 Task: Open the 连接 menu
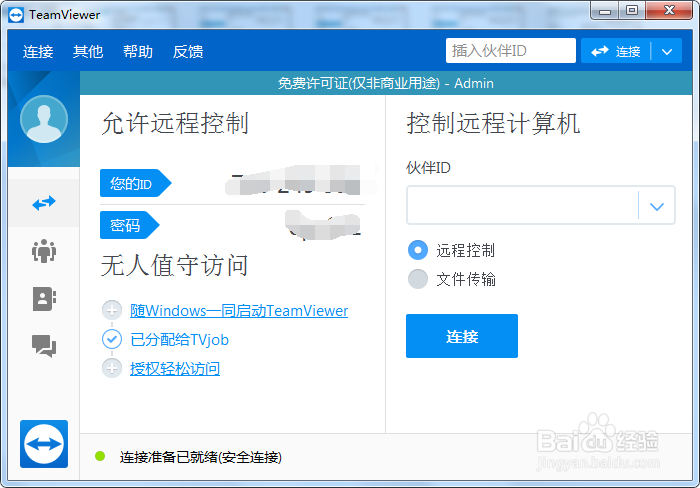pyautogui.click(x=38, y=52)
